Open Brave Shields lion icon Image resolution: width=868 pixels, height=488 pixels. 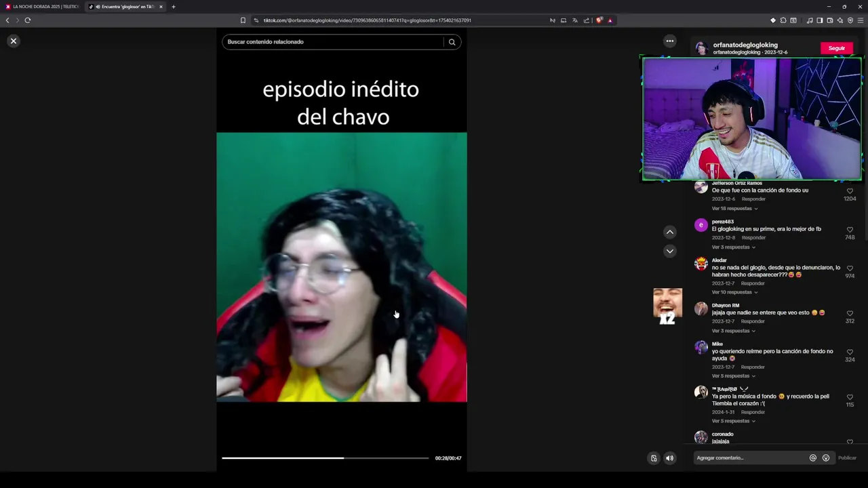(x=599, y=20)
